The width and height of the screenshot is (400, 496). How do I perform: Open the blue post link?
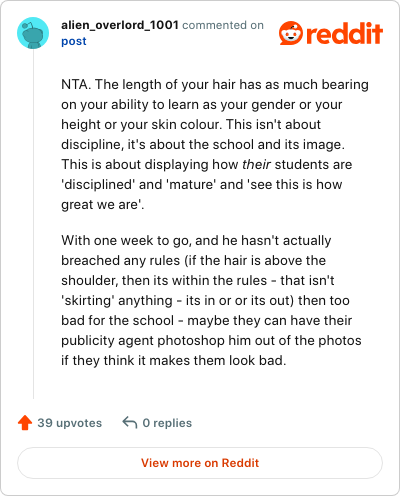[74, 41]
